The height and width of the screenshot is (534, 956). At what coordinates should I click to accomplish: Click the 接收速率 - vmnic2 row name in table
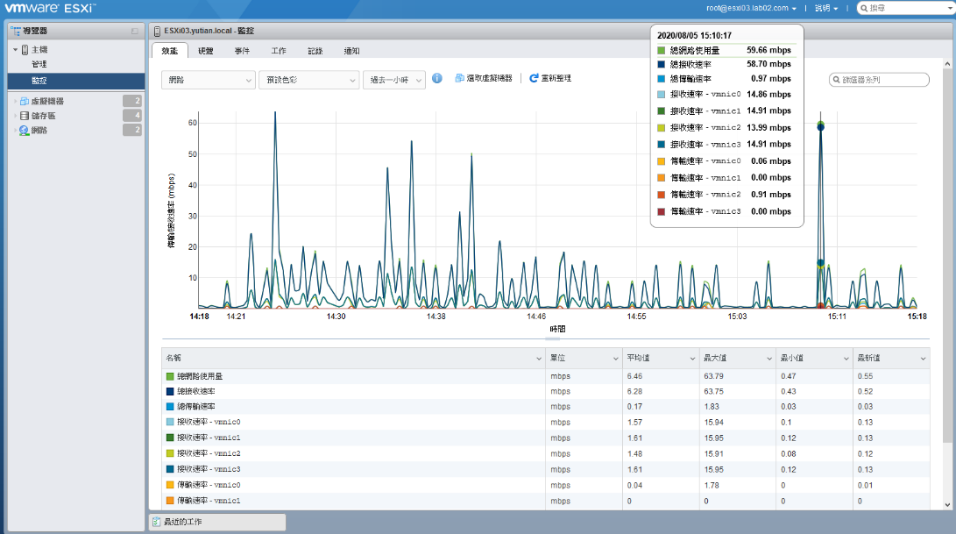click(x=209, y=454)
